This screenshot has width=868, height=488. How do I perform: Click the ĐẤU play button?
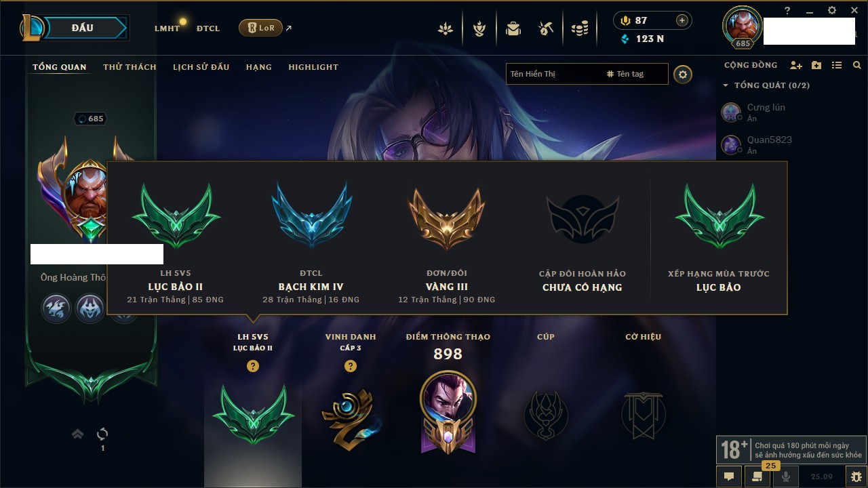pyautogui.click(x=83, y=28)
